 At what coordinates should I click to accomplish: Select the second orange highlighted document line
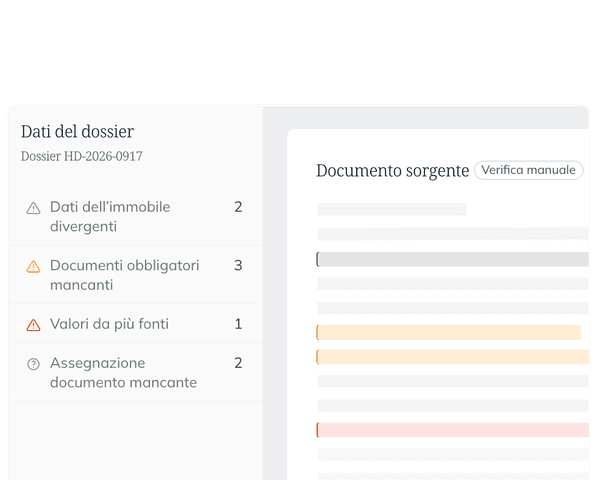click(453, 357)
